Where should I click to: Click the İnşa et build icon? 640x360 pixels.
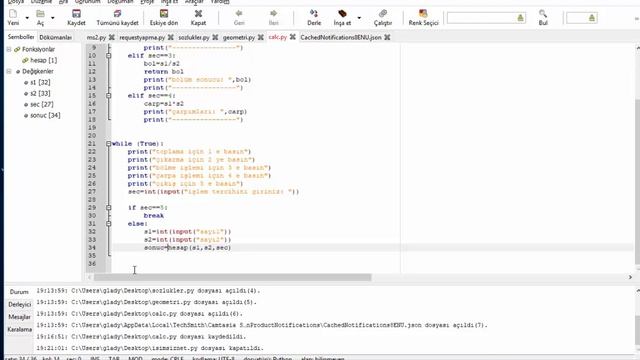pos(342,14)
